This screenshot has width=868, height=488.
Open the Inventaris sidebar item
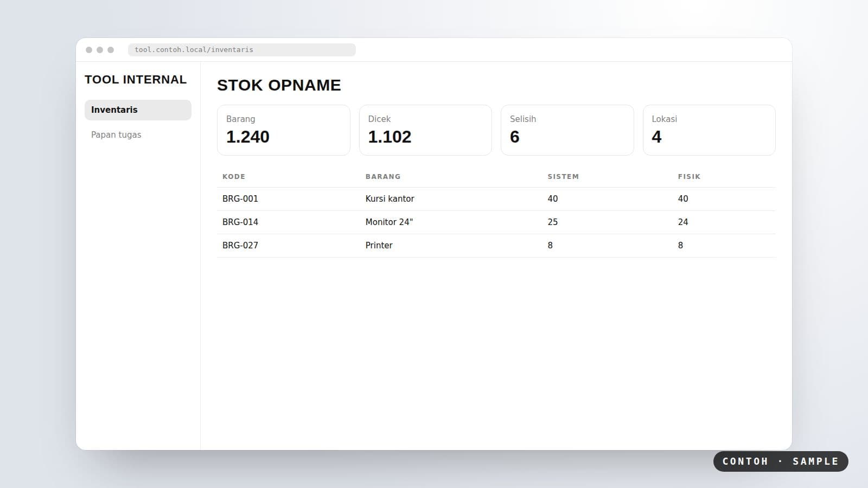138,110
